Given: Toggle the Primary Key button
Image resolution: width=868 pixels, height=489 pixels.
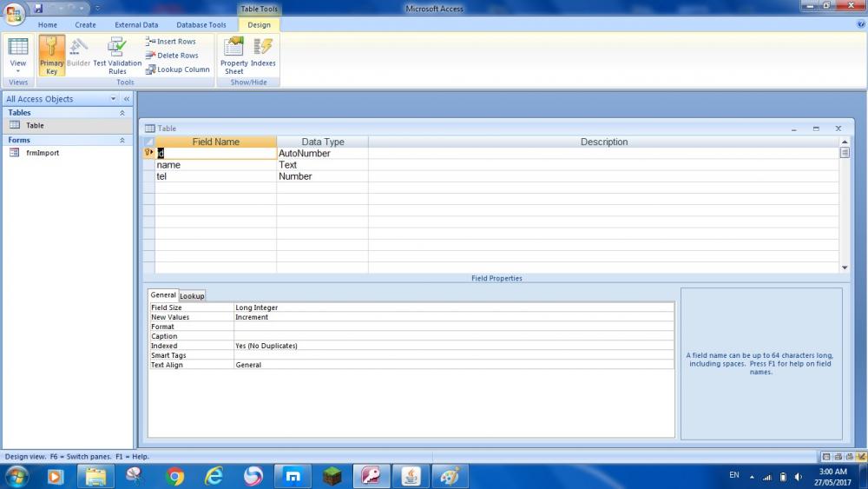Looking at the screenshot, I should coord(51,55).
